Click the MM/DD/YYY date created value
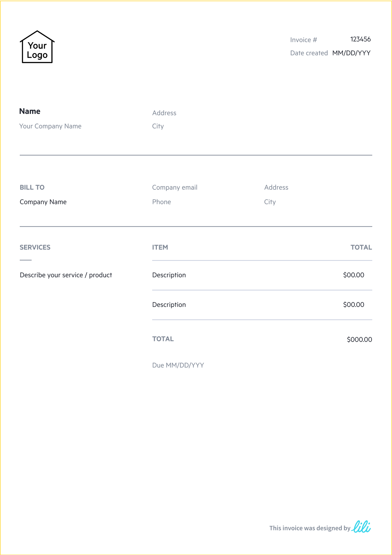Image resolution: width=392 pixels, height=555 pixels. [351, 53]
